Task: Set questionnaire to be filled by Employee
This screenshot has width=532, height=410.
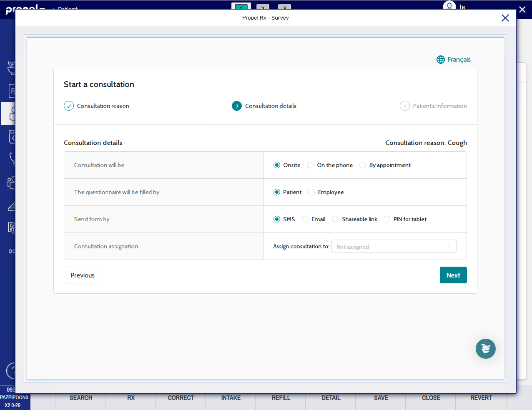Action: point(311,192)
